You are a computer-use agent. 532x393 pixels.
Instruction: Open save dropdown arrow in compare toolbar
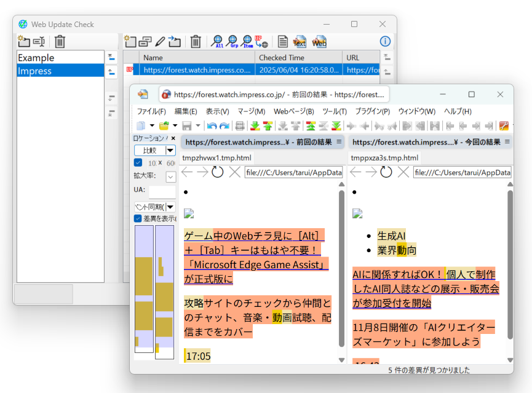tap(198, 126)
